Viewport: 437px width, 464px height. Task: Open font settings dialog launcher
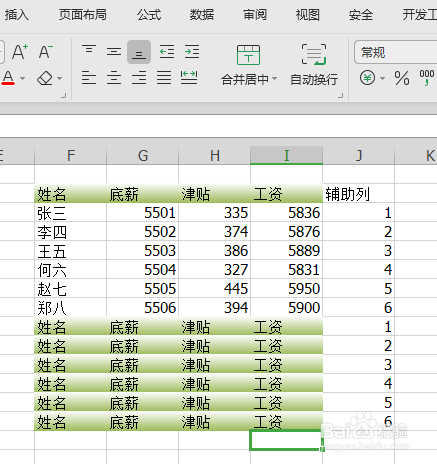(x=63, y=95)
